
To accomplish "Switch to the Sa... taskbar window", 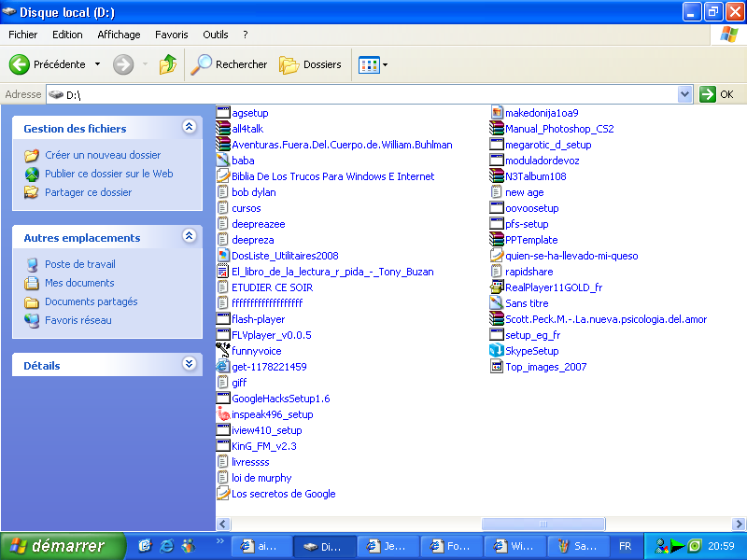I will (x=578, y=546).
